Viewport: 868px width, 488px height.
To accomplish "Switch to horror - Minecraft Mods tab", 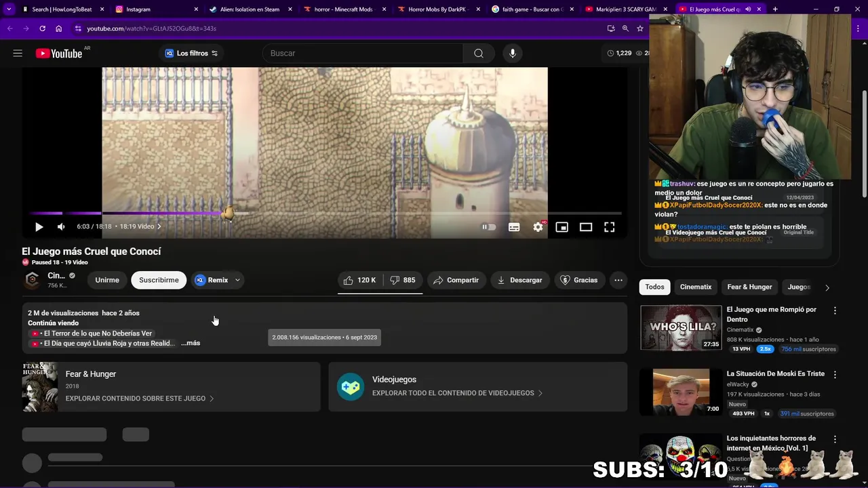I will pyautogui.click(x=343, y=9).
